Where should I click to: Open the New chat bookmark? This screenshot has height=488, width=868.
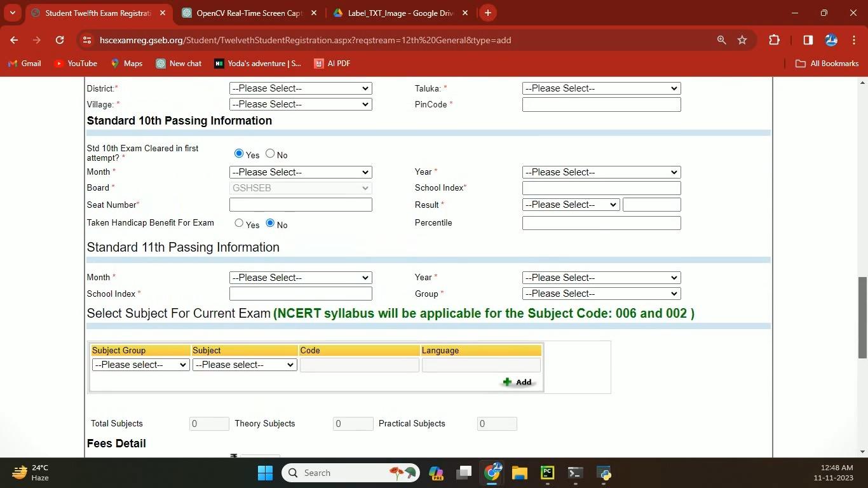point(179,64)
